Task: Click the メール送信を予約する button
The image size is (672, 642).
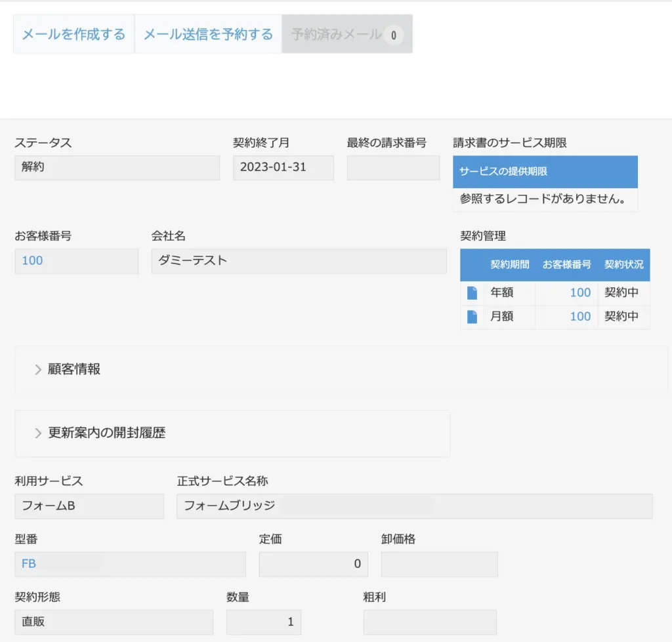Action: coord(207,33)
